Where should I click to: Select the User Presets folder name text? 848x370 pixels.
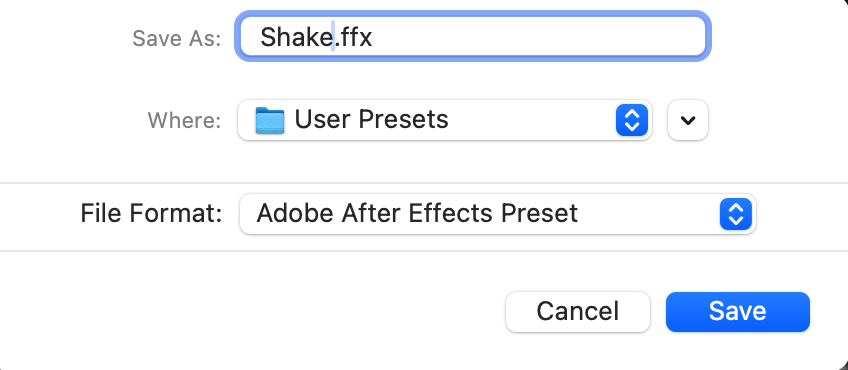coord(371,120)
